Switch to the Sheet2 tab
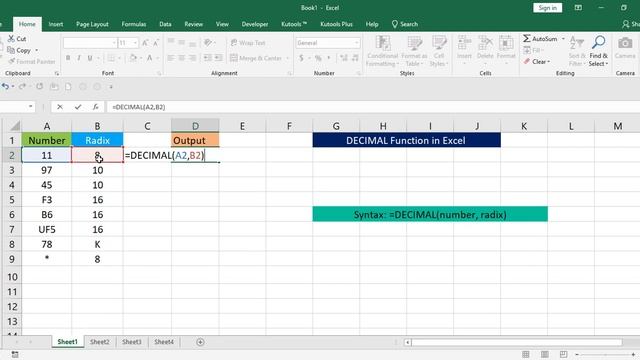 100,342
